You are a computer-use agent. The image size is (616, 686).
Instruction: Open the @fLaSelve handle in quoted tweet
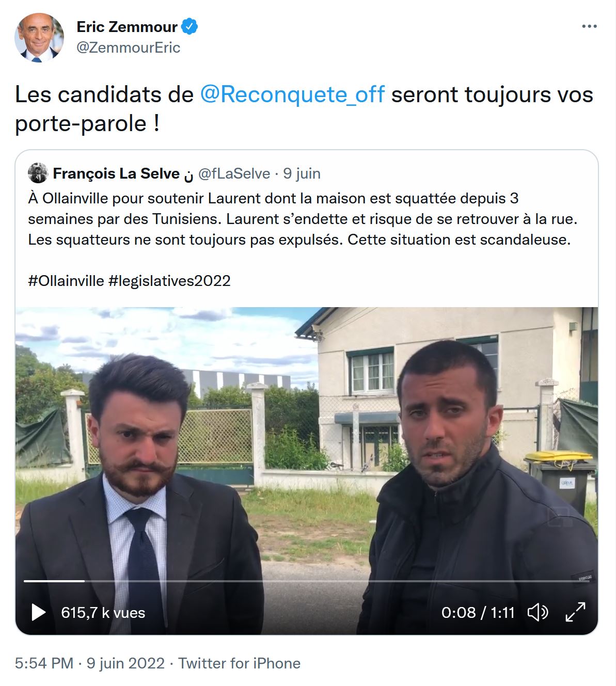234,173
